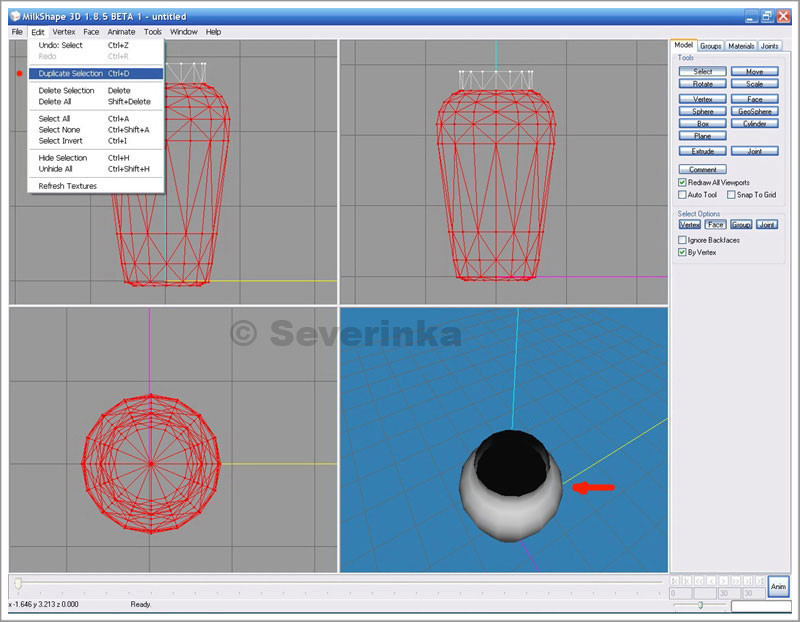This screenshot has height=622, width=800.
Task: Select the Scale tool
Action: (x=754, y=84)
